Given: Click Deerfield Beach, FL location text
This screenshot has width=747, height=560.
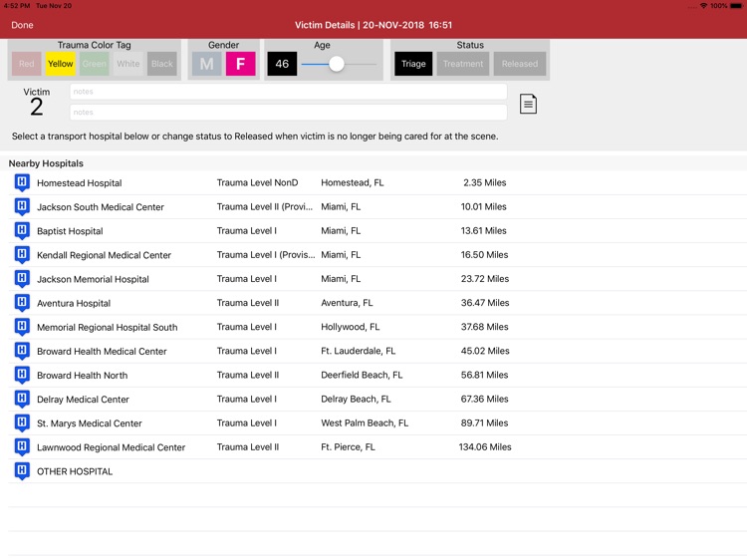Looking at the screenshot, I should pos(362,375).
